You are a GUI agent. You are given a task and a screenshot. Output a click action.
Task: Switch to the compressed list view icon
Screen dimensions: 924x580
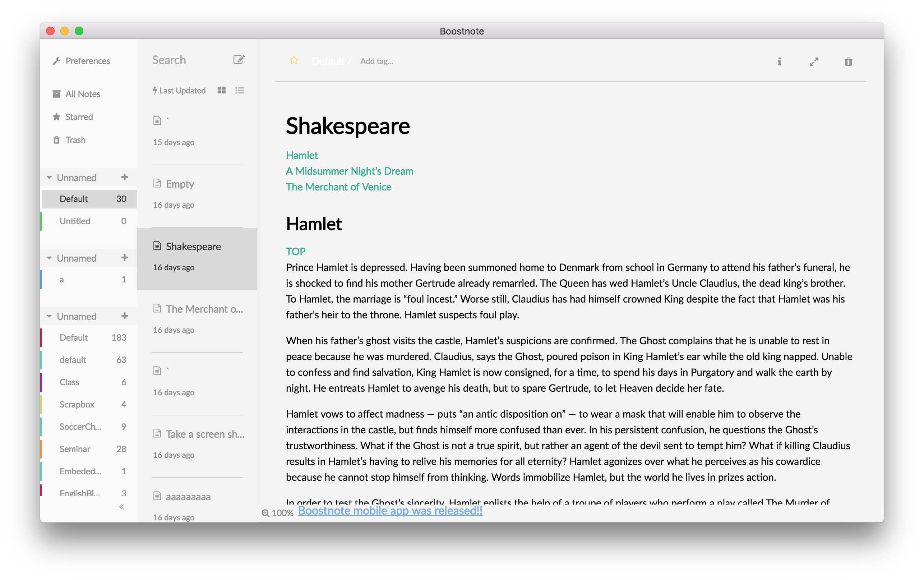pyautogui.click(x=240, y=90)
